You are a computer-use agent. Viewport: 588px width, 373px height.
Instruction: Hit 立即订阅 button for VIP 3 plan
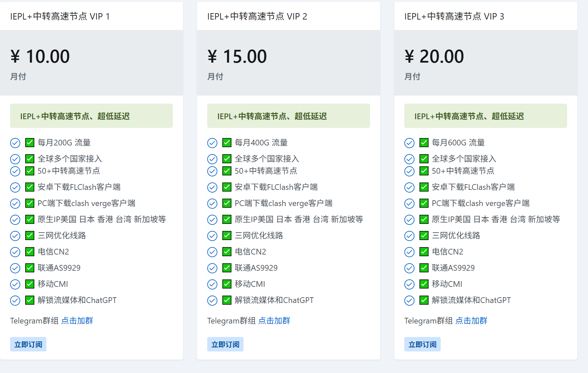click(422, 344)
